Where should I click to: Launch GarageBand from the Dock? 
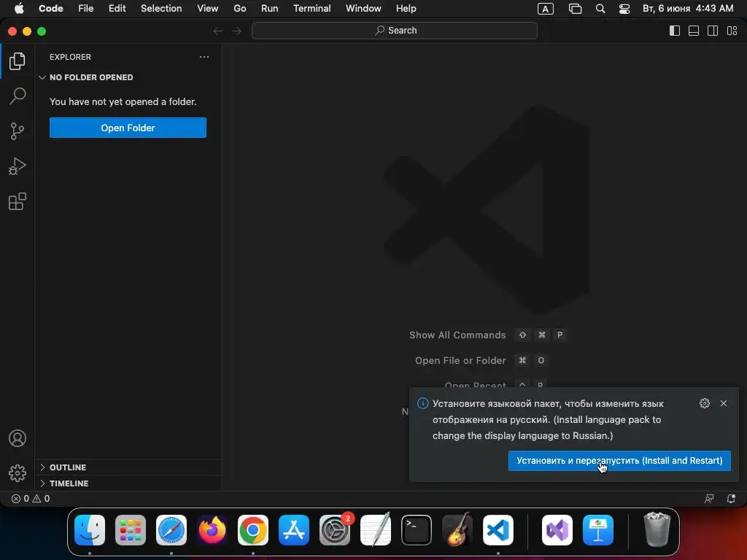tap(457, 530)
